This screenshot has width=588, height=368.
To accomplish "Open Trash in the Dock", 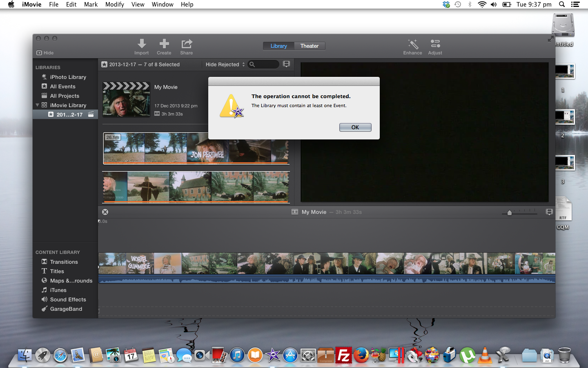I will [x=564, y=355].
